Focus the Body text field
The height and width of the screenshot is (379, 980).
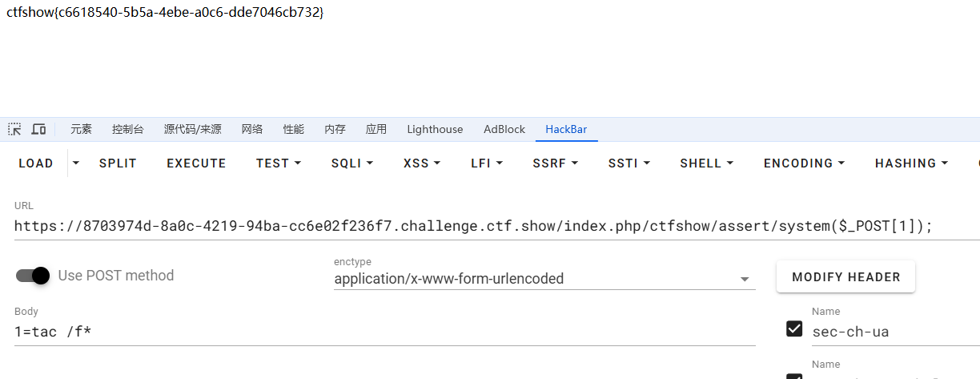tap(384, 332)
